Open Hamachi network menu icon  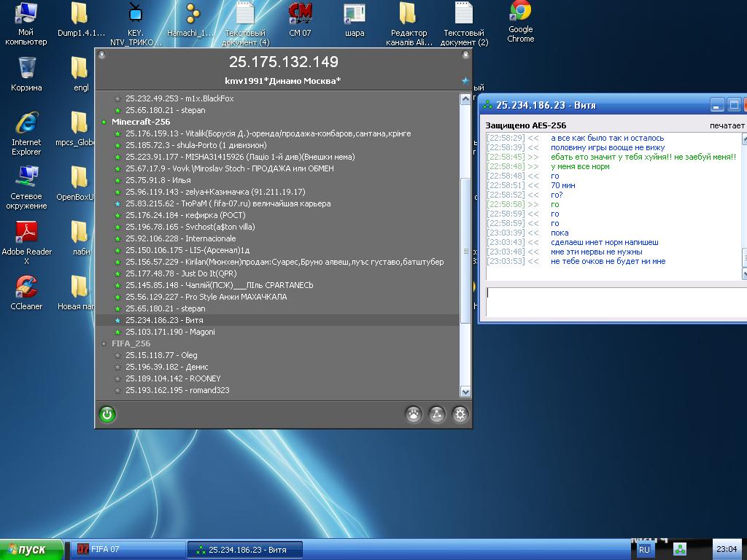(x=437, y=414)
